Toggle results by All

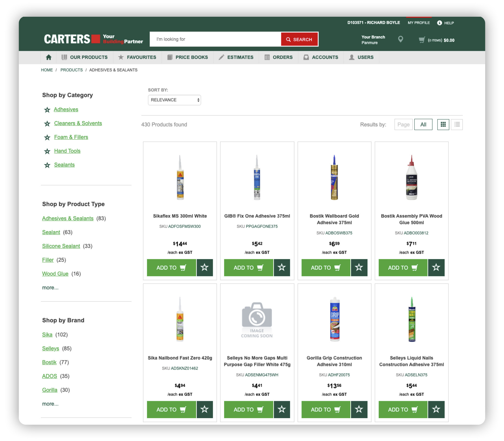click(x=423, y=125)
